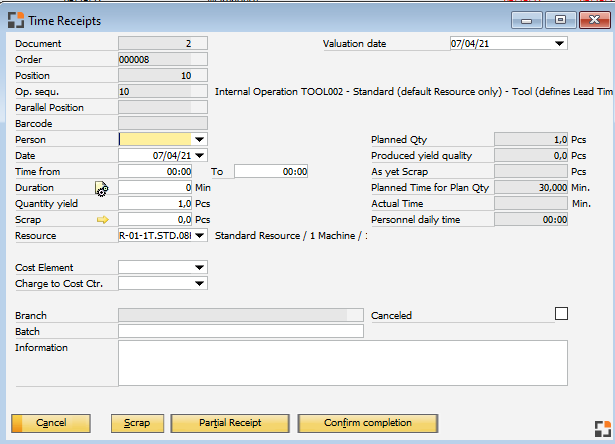Click the Time Receipts window logo icon
The height and width of the screenshot is (444, 615).
coord(16,19)
